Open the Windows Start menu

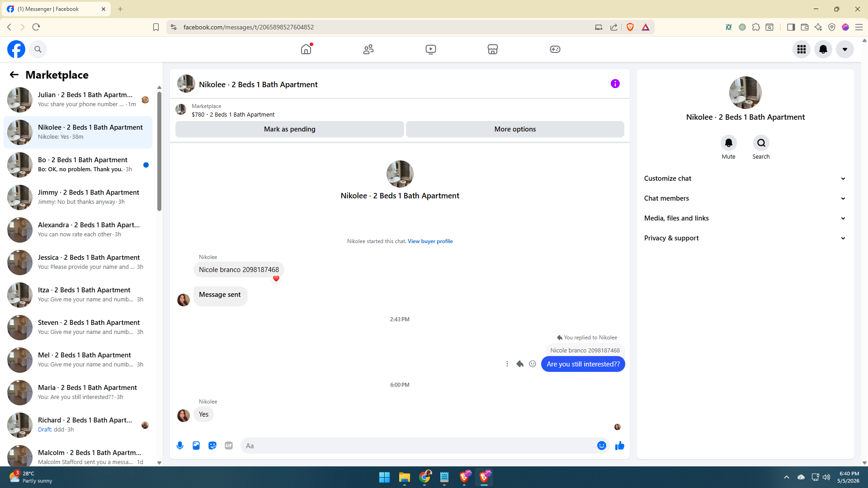click(385, 477)
